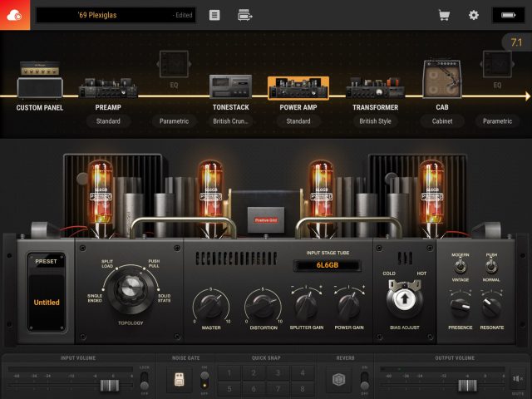The image size is (532, 399).
Task: Select Quick Snap slot 5
Action: coord(229,389)
